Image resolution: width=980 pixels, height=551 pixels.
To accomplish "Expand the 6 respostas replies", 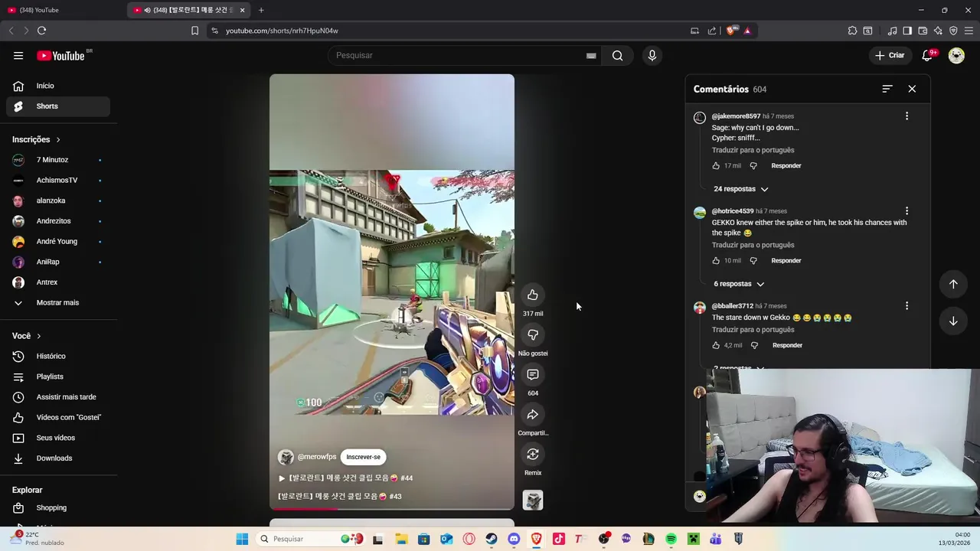I will point(739,284).
